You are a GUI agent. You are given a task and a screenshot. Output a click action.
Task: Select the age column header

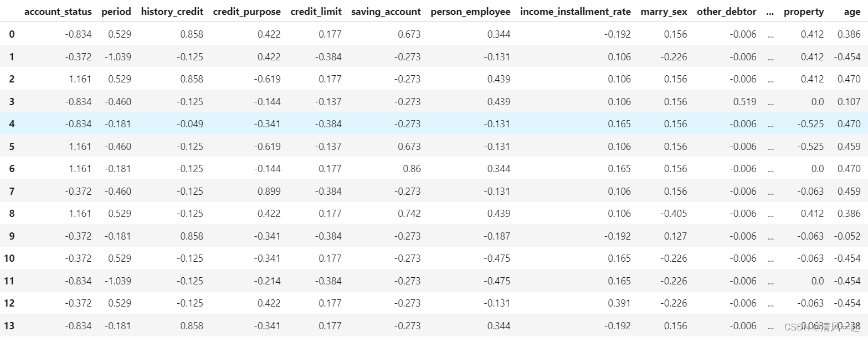[x=852, y=12]
